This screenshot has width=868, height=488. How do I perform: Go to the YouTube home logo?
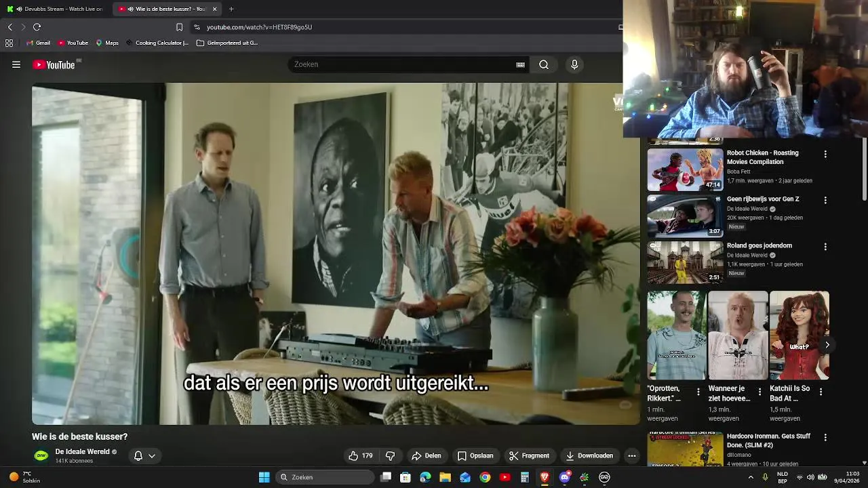(x=54, y=64)
